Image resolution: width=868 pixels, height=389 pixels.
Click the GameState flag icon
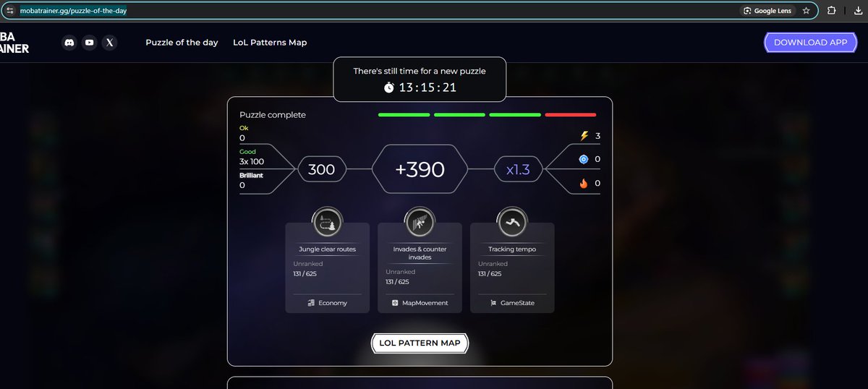[x=494, y=303]
